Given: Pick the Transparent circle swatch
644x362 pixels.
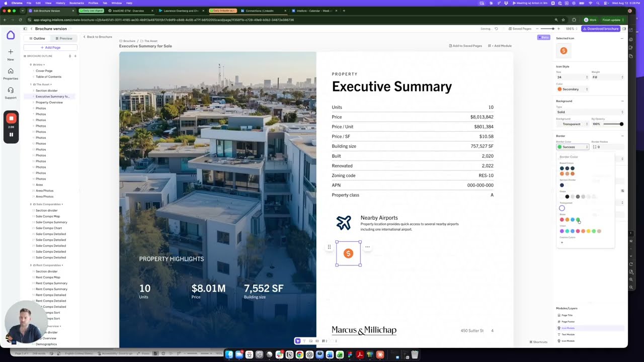Looking at the screenshot, I should 562,208.
